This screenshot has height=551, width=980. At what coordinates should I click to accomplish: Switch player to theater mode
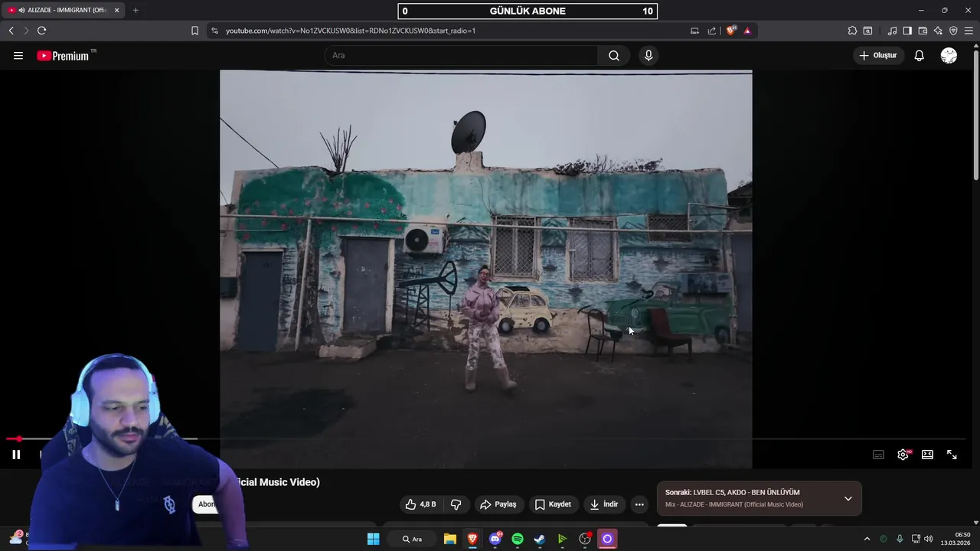click(x=927, y=455)
